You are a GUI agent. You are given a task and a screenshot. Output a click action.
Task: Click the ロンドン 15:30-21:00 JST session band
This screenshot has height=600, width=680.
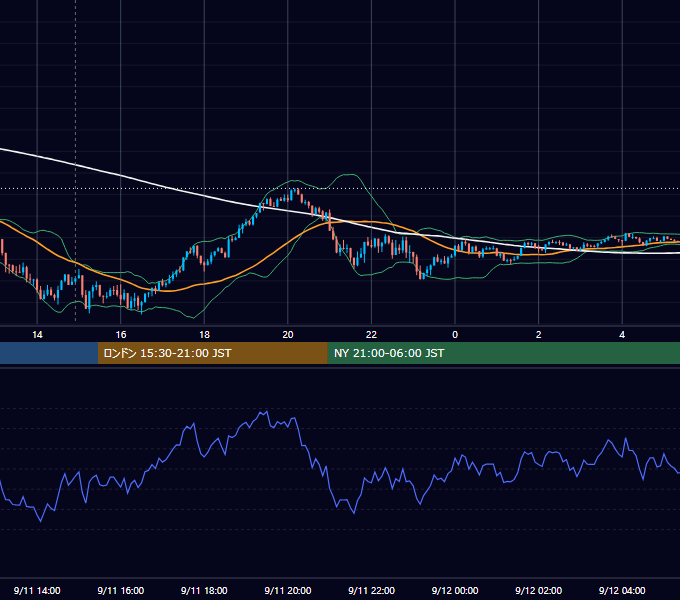coord(212,353)
